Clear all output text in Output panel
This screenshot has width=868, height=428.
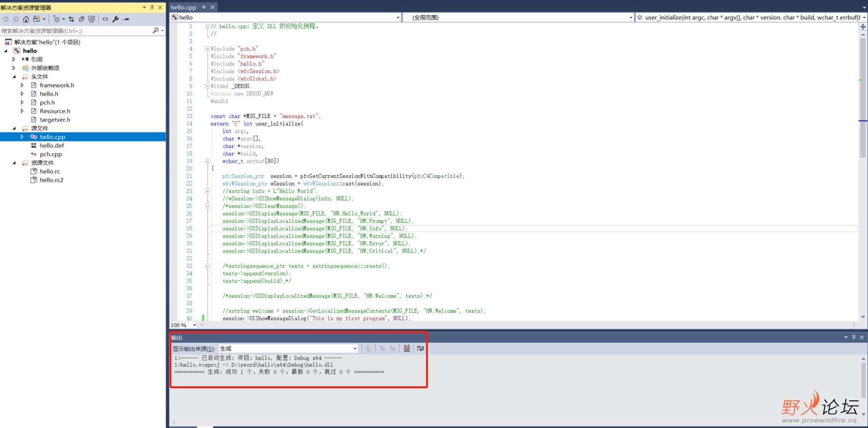[x=406, y=348]
